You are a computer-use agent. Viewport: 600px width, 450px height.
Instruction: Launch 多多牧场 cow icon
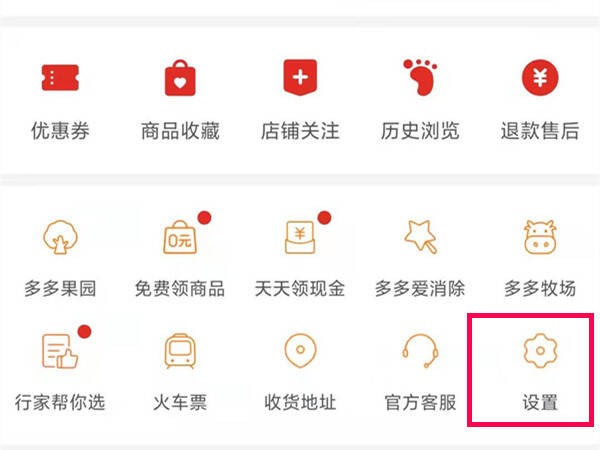(x=540, y=237)
